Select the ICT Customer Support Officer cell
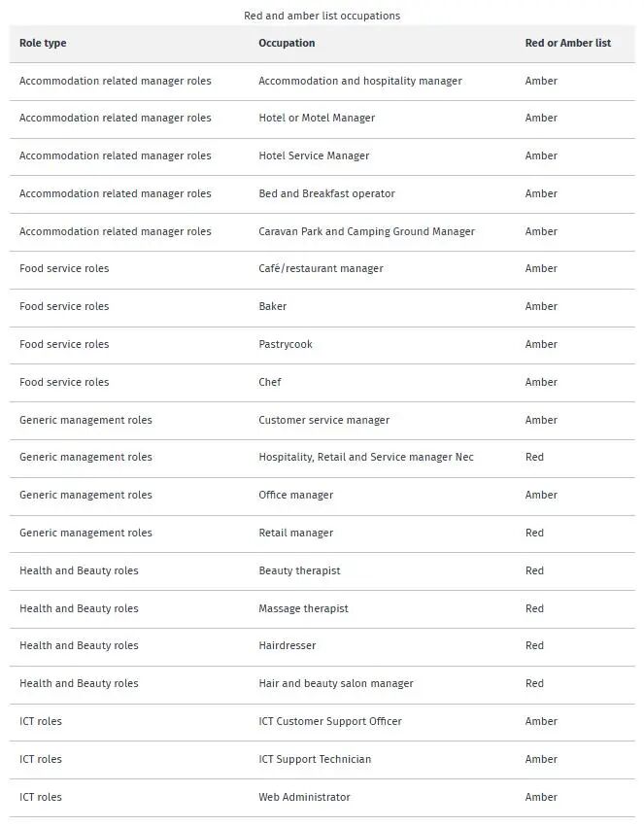The height and width of the screenshot is (827, 644). [329, 721]
